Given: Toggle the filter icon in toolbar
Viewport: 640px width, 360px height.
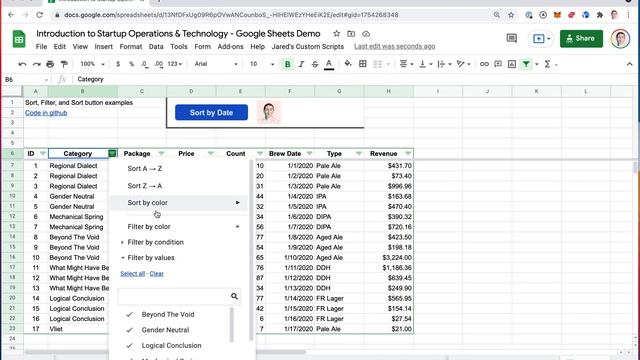Looking at the screenshot, I should (526, 64).
